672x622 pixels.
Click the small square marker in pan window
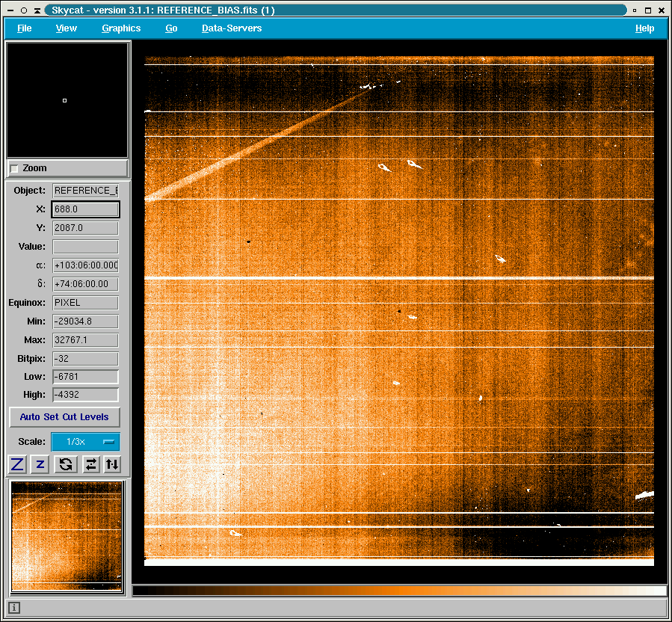65,100
